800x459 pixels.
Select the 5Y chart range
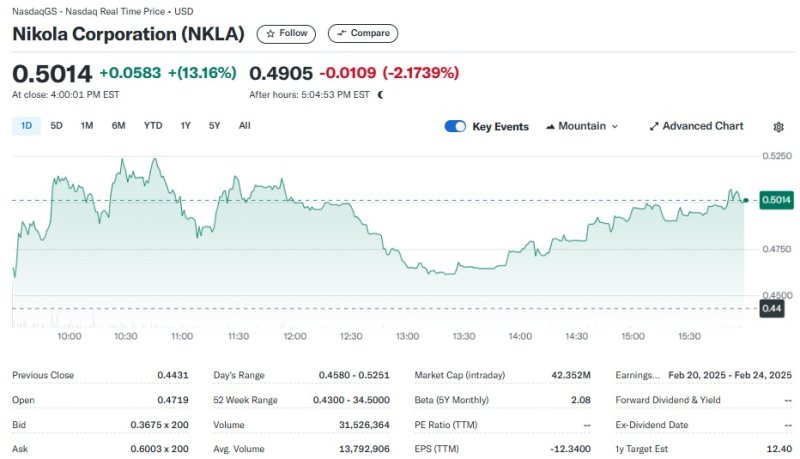[215, 126]
